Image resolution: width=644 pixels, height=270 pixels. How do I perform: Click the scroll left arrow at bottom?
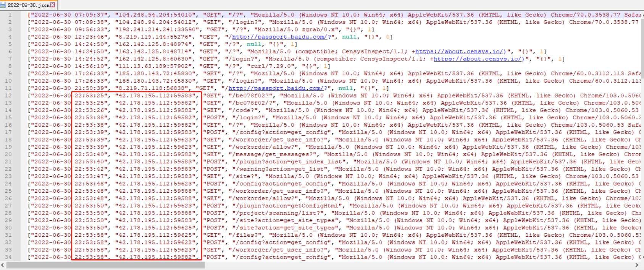pos(3,265)
